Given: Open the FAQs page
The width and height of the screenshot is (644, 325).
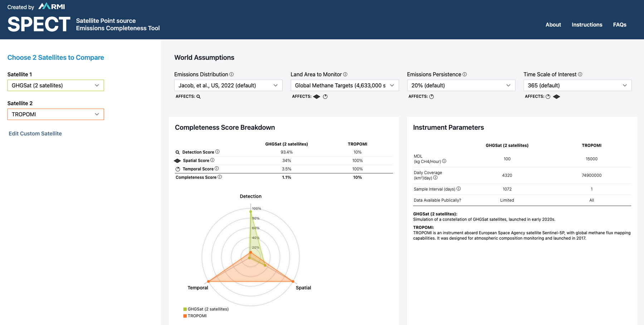Looking at the screenshot, I should [x=620, y=25].
